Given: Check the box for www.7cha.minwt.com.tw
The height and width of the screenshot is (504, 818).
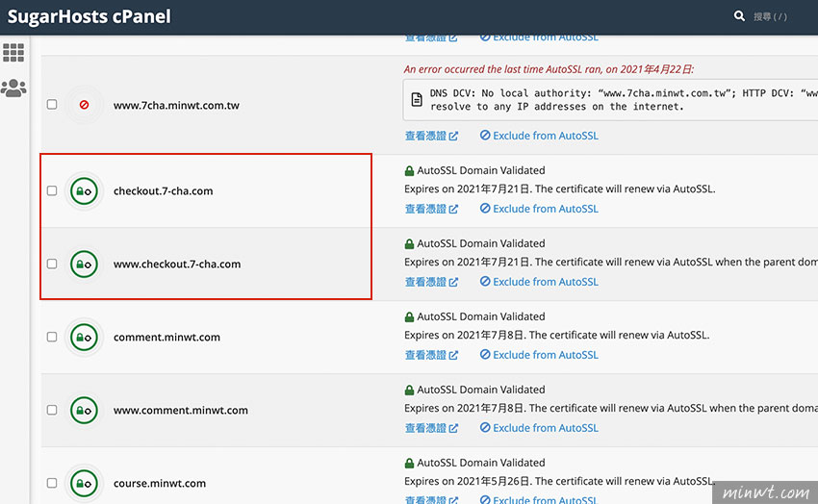Looking at the screenshot, I should point(52,104).
